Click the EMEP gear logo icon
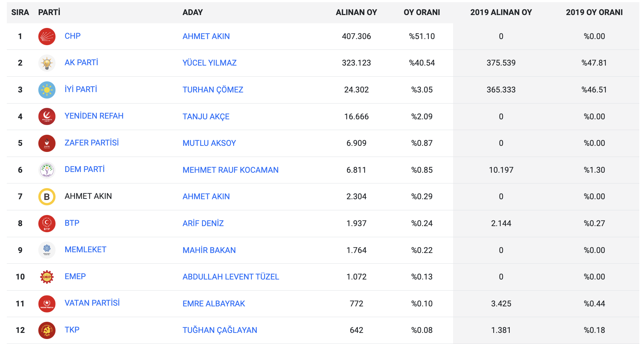This screenshot has width=644, height=344. pos(47,277)
